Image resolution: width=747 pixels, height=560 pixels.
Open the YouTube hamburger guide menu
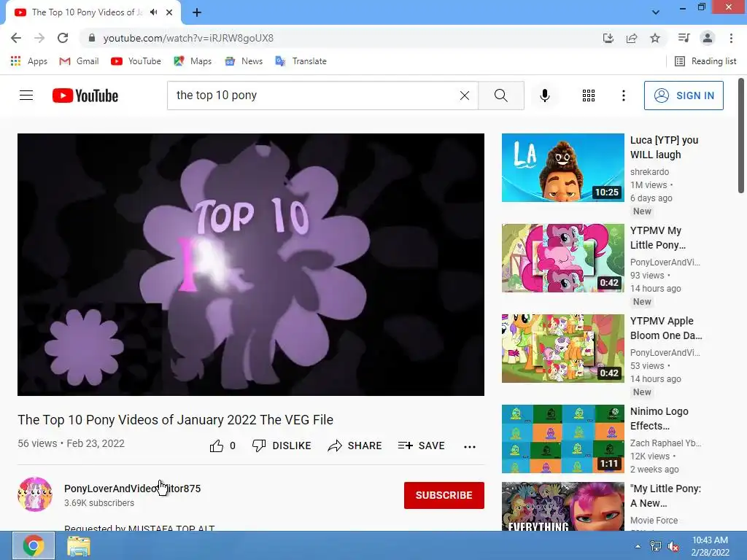pos(26,96)
